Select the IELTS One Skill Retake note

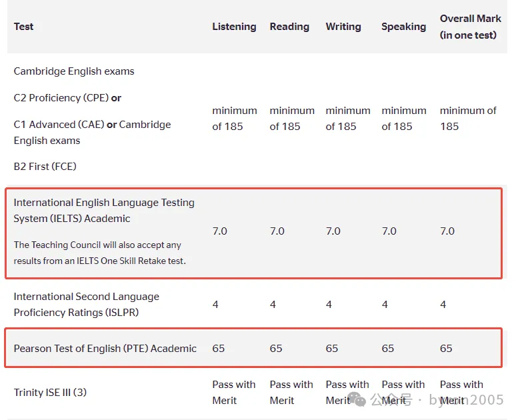tap(99, 253)
